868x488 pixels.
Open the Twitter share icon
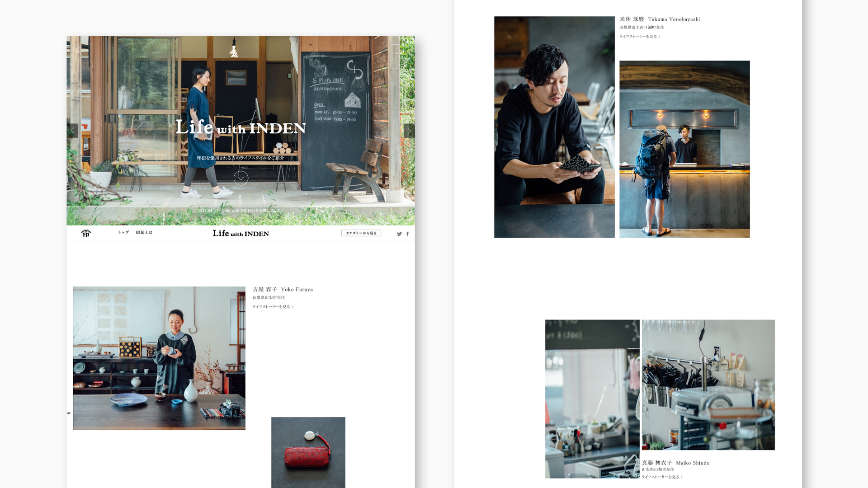point(399,234)
